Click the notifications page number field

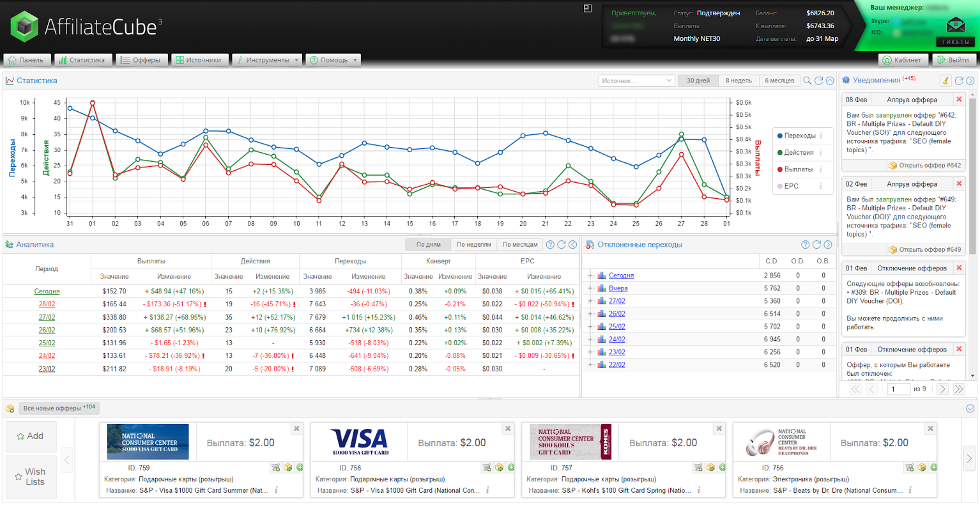pos(898,389)
